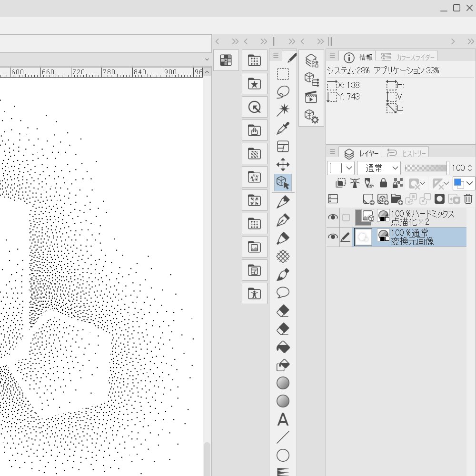This screenshot has height=476, width=476.
Task: Open the tool palette hamburger menu
Action: (276, 55)
